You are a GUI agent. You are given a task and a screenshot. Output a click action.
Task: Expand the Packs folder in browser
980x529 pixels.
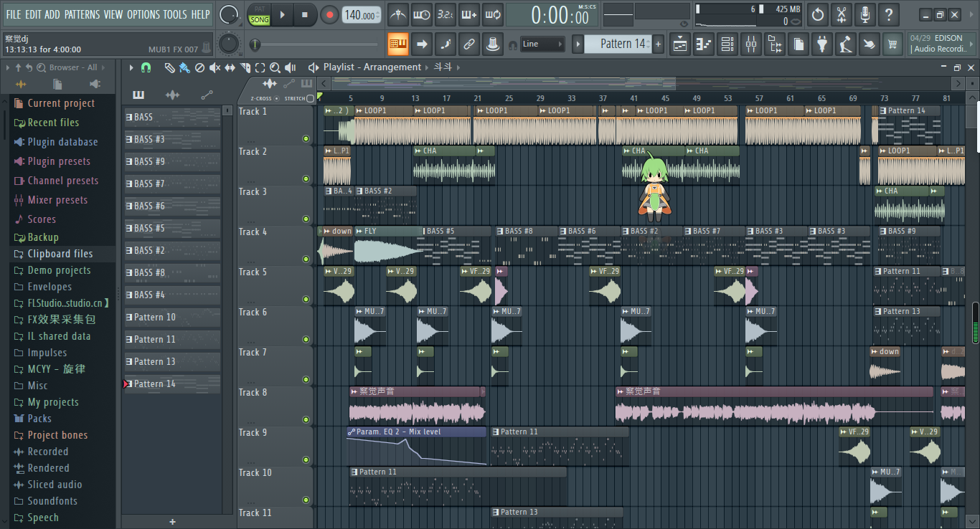click(x=39, y=419)
